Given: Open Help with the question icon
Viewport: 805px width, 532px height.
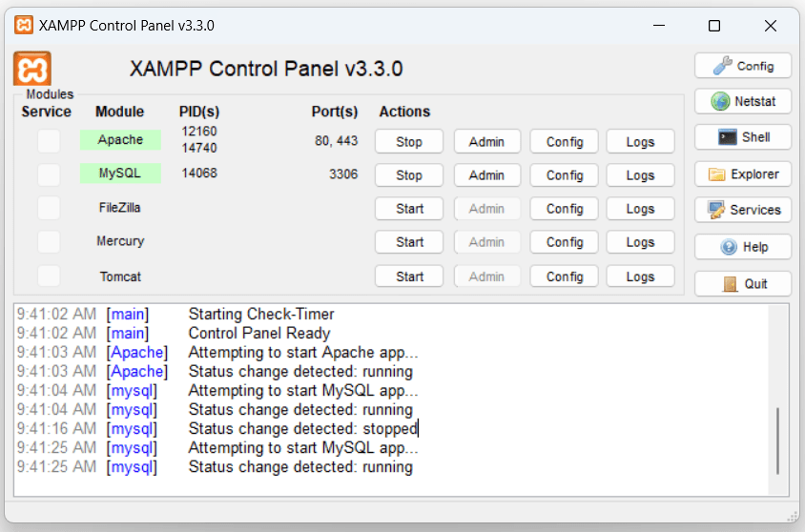Looking at the screenshot, I should [743, 247].
